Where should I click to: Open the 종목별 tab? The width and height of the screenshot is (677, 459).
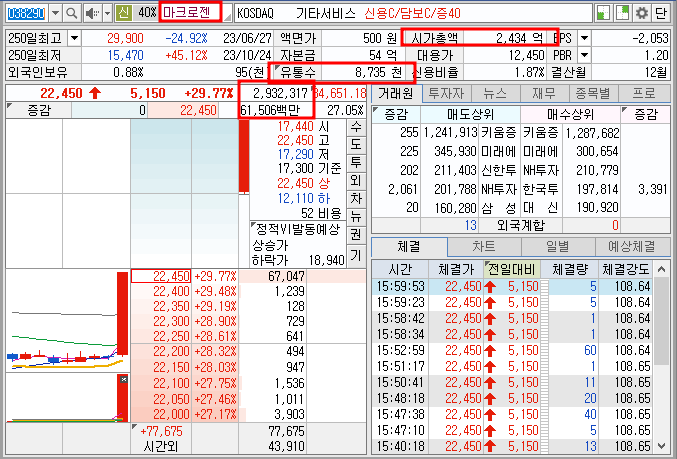[595, 93]
